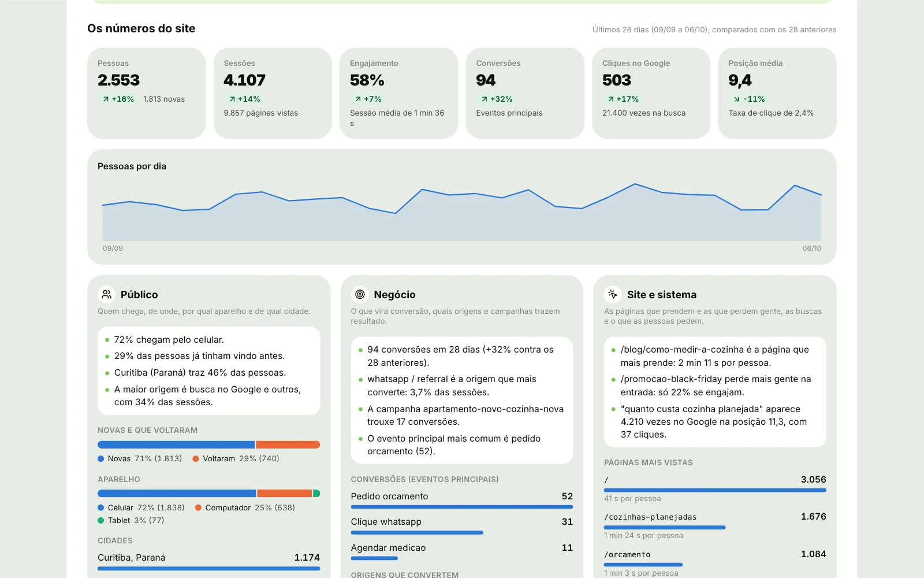Click the /cozinhas-planejadas page views bar

click(665, 528)
